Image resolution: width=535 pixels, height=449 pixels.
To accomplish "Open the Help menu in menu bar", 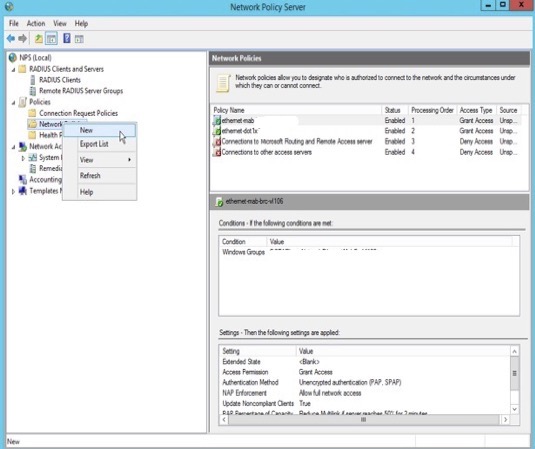I will pyautogui.click(x=81, y=24).
